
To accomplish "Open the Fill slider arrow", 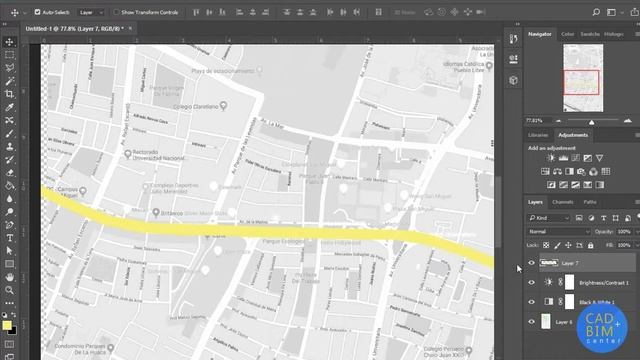I will tap(637, 245).
